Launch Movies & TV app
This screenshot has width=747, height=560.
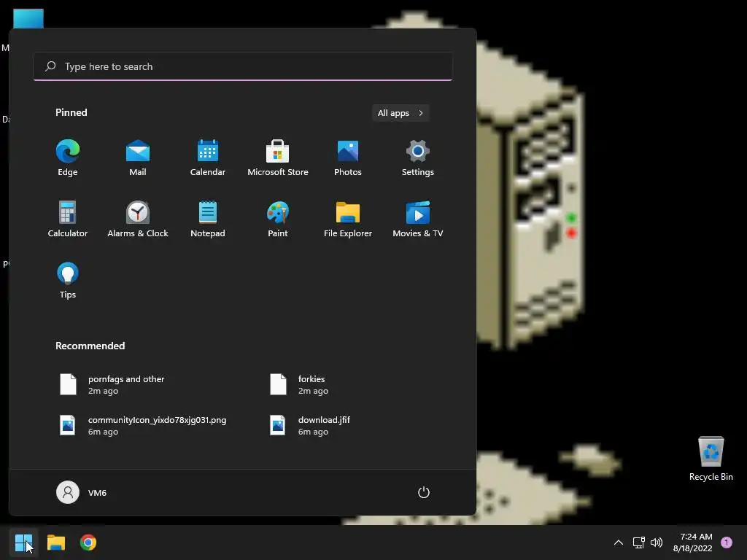click(418, 219)
